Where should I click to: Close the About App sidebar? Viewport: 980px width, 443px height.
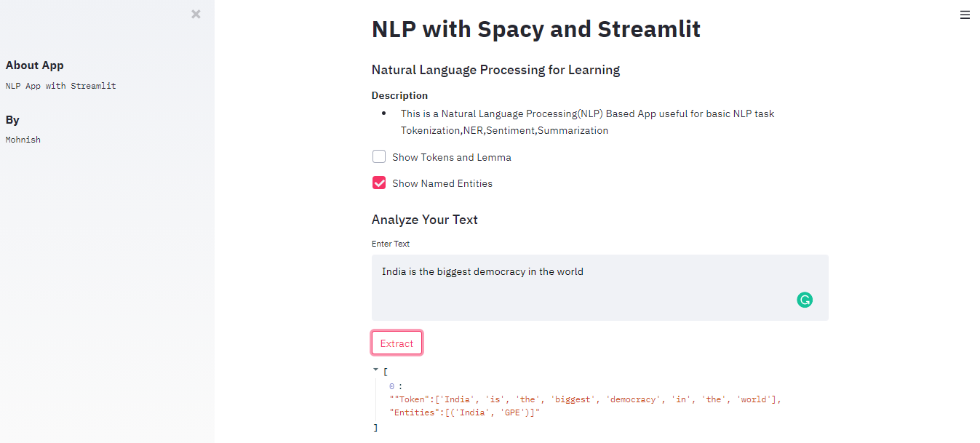195,14
